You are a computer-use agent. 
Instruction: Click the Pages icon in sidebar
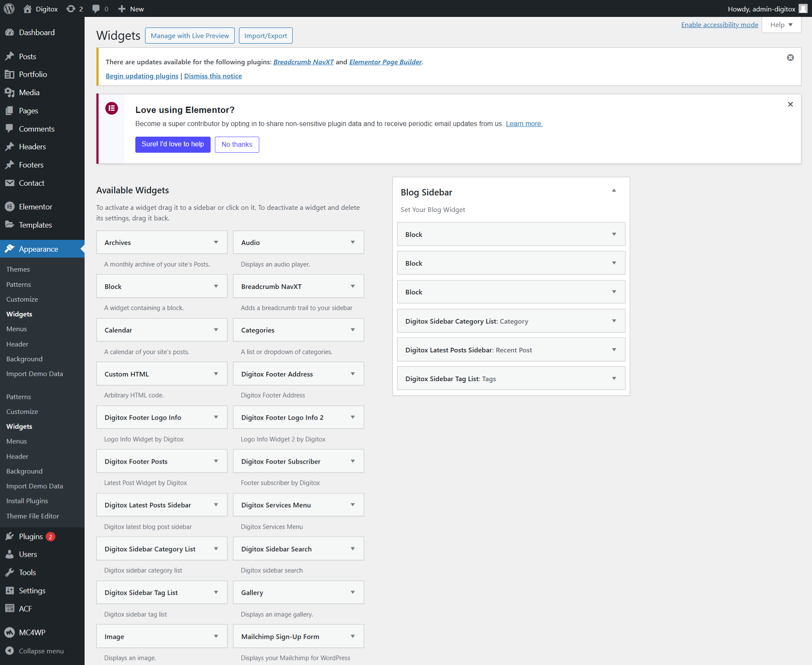point(10,111)
